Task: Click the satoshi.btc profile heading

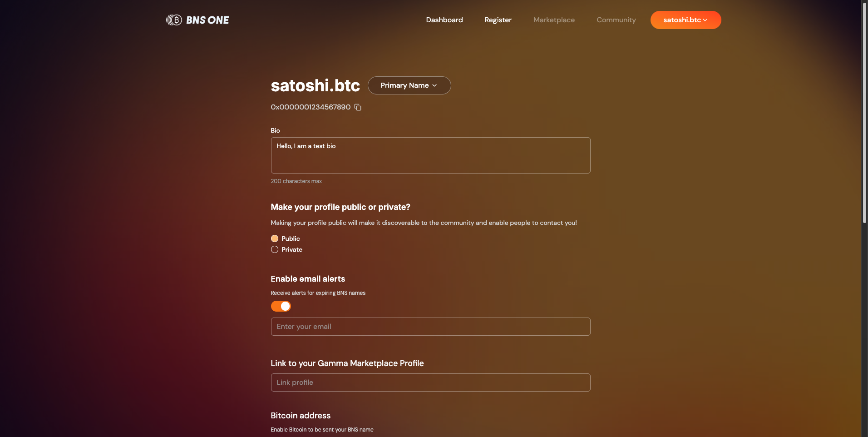Action: click(315, 85)
